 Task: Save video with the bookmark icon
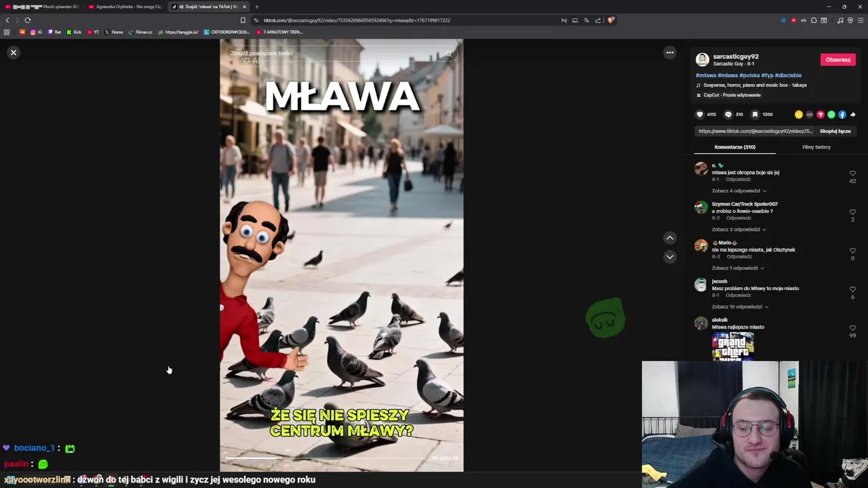tap(755, 115)
